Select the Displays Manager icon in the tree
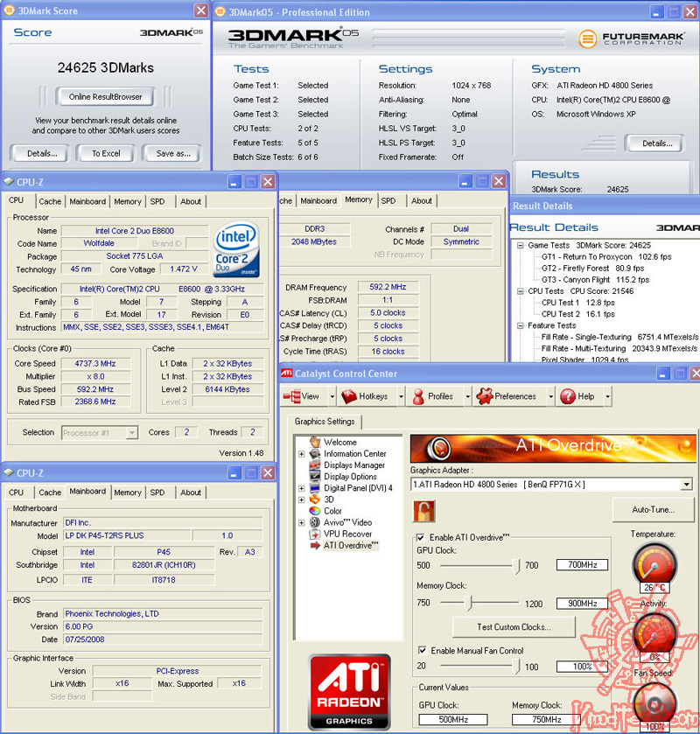The image size is (700, 734). click(x=315, y=465)
